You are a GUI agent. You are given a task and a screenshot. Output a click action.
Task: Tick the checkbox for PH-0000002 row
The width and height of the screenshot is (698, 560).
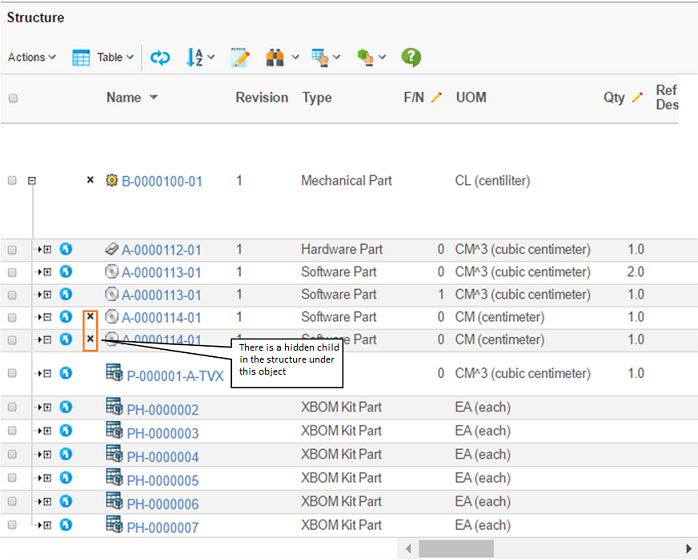(13, 409)
